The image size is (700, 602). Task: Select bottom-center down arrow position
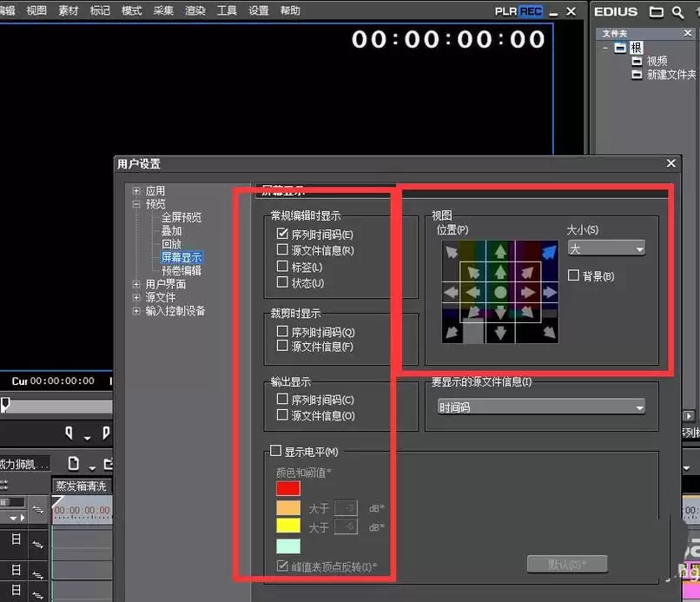click(x=500, y=332)
